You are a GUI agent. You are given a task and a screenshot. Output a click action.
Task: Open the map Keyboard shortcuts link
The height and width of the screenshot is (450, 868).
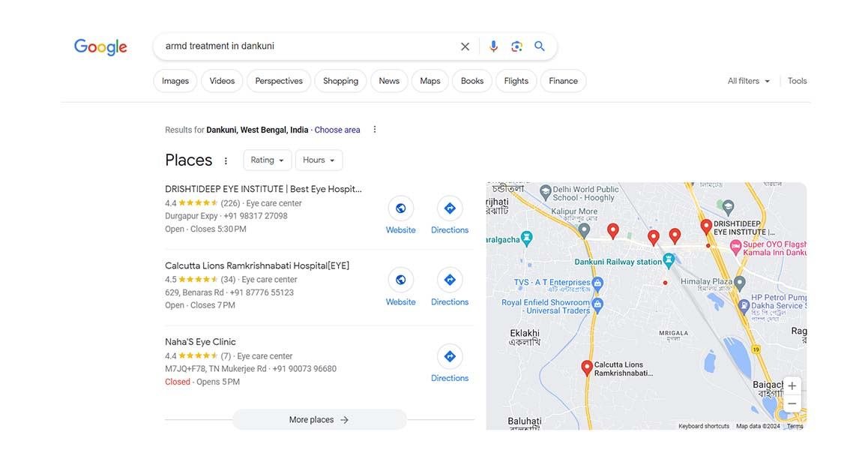(x=704, y=426)
